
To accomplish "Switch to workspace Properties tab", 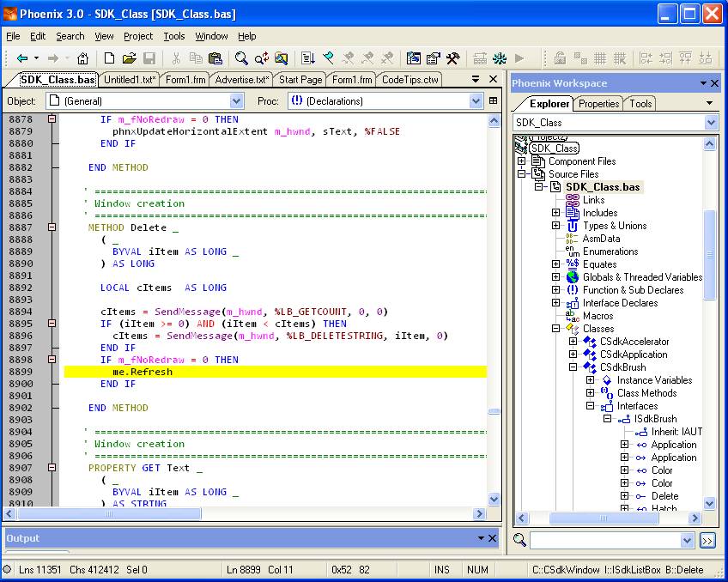I will point(598,104).
